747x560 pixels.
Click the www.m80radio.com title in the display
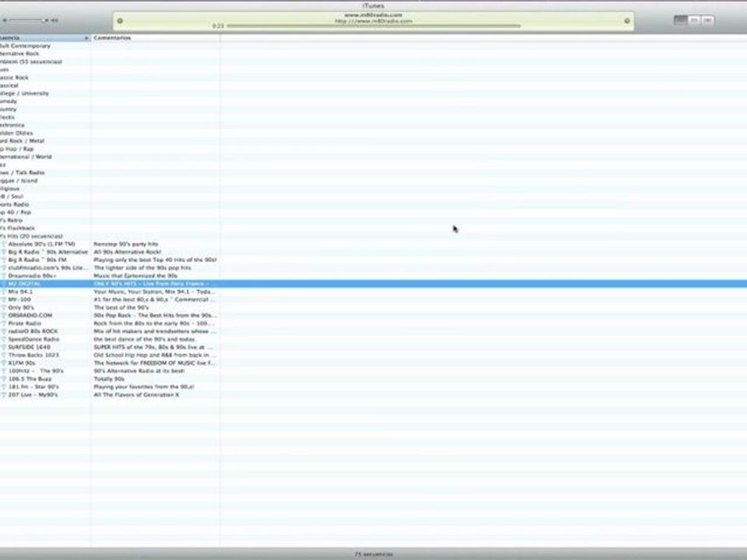(373, 15)
